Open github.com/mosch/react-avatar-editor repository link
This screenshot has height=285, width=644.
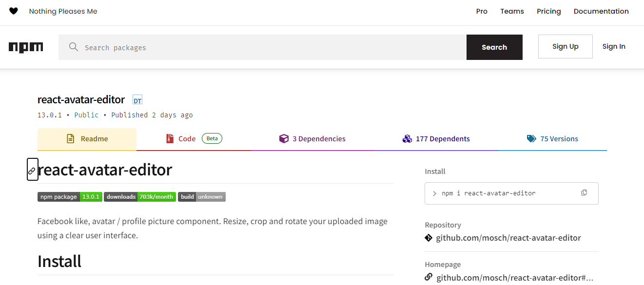point(508,238)
